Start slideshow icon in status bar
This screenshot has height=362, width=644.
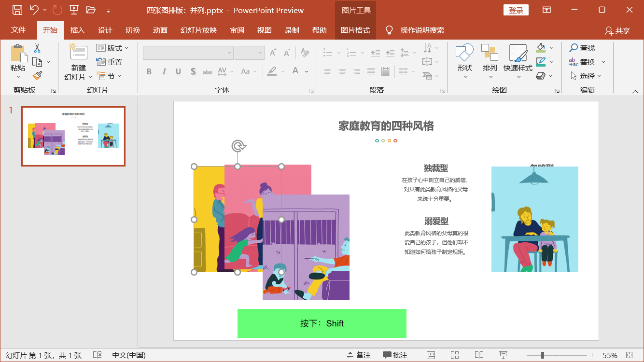[503, 355]
